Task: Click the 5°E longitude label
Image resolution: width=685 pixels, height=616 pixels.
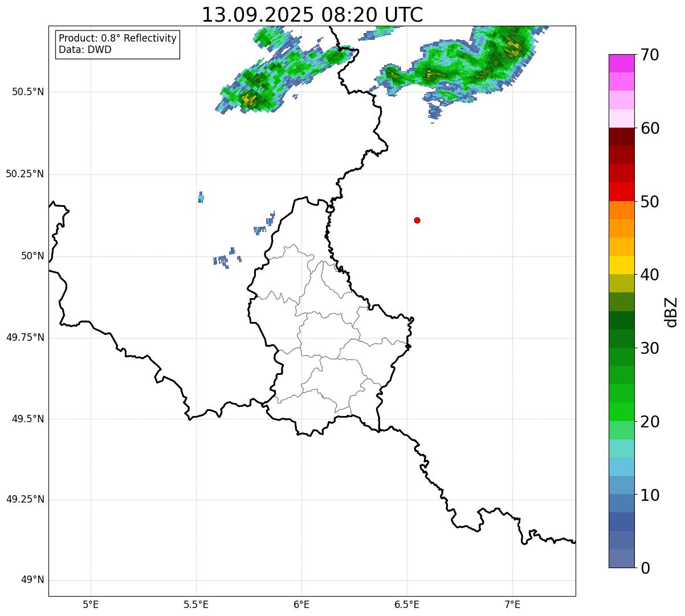Action: [x=91, y=604]
